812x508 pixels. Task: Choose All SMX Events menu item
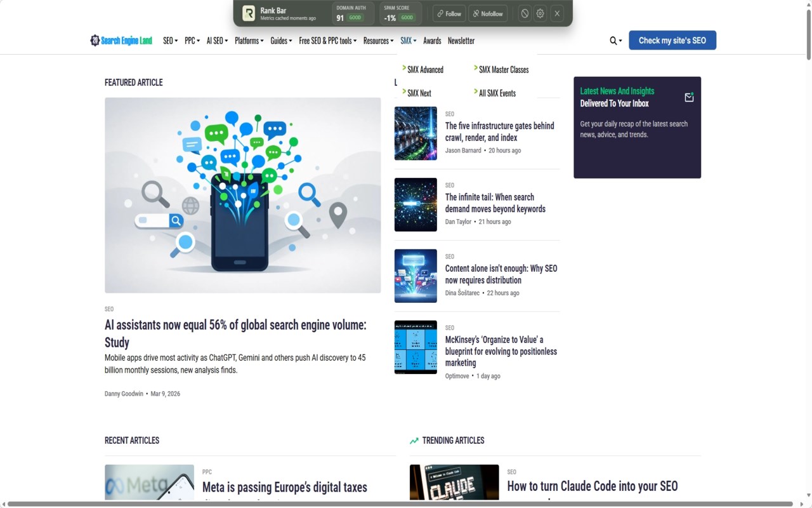point(497,93)
